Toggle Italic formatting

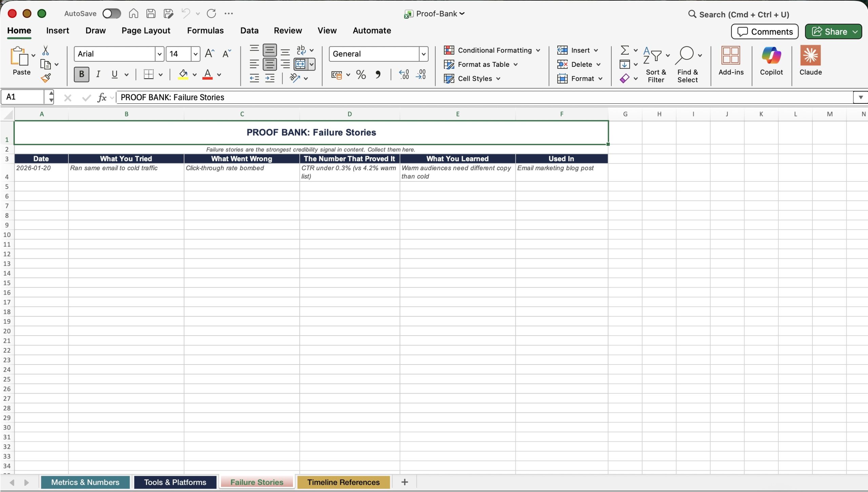coord(98,74)
